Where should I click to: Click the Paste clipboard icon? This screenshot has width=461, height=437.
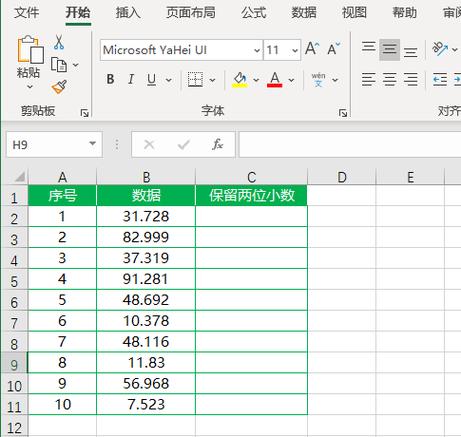(x=30, y=49)
